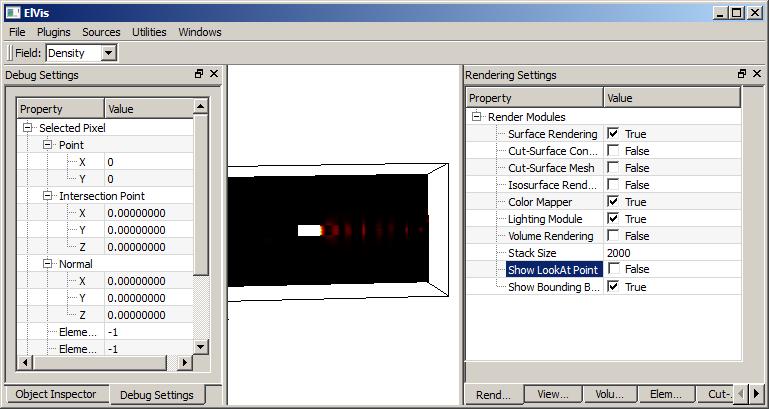Screen dimensions: 769x409
Task: Switch to the Object Inspector tab
Action: pos(55,394)
